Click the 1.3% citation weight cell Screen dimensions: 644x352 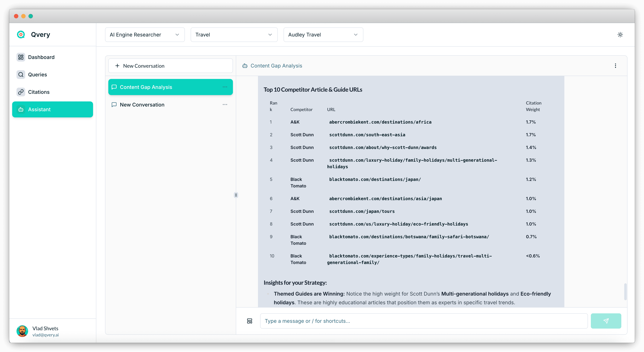pyautogui.click(x=531, y=160)
